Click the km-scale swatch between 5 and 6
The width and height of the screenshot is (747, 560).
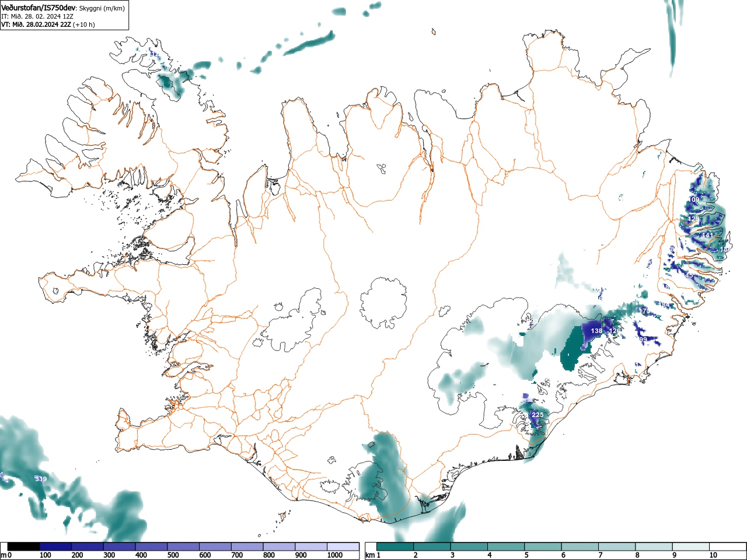click(544, 547)
